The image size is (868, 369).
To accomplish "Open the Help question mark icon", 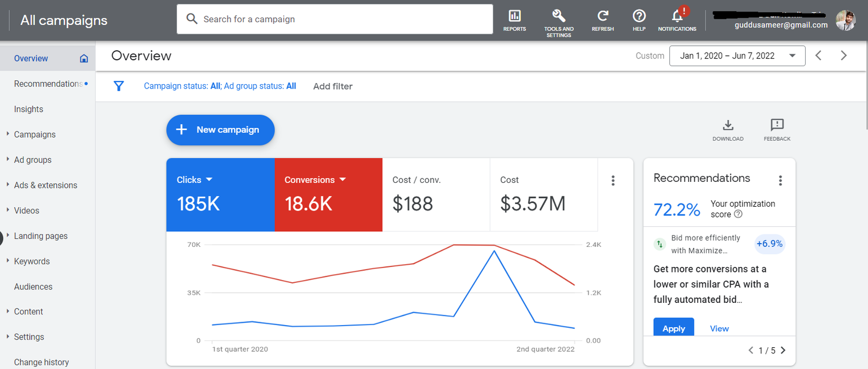I will pos(639,16).
